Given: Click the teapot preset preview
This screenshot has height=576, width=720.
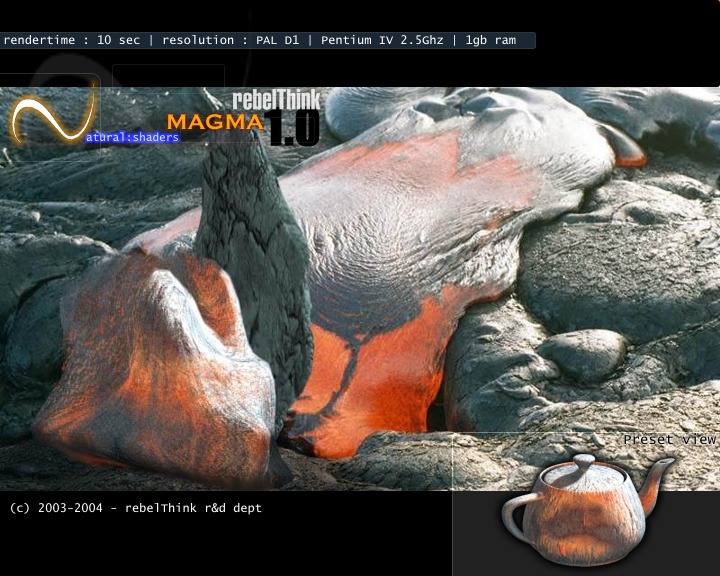Looking at the screenshot, I should click(x=585, y=510).
